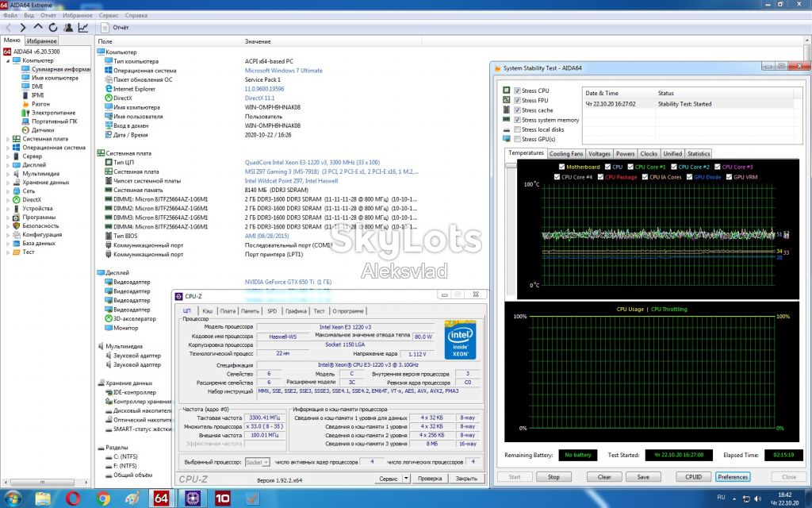Switch to the Избранное sidebar tab
Screen dimensions: 812x508
[41, 41]
